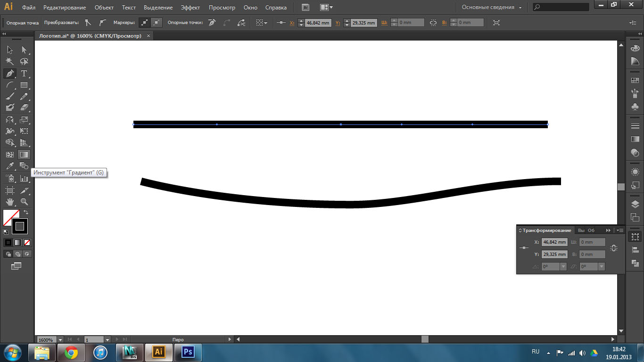
Task: Select the Gradient tool in the toolbox
Action: (x=24, y=155)
